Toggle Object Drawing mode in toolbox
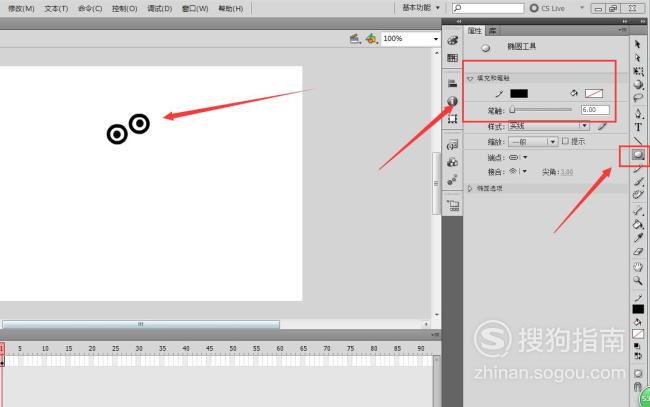This screenshot has height=407, width=650. pyautogui.click(x=638, y=373)
